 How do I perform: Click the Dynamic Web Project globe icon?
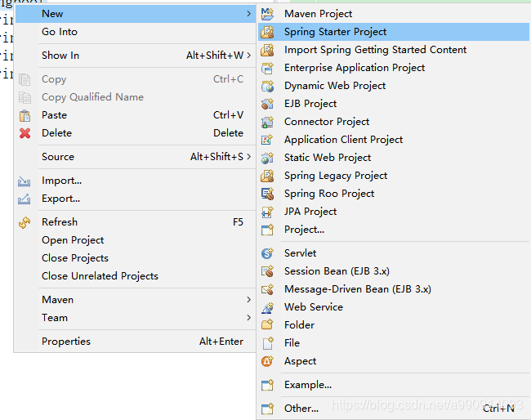tap(267, 86)
